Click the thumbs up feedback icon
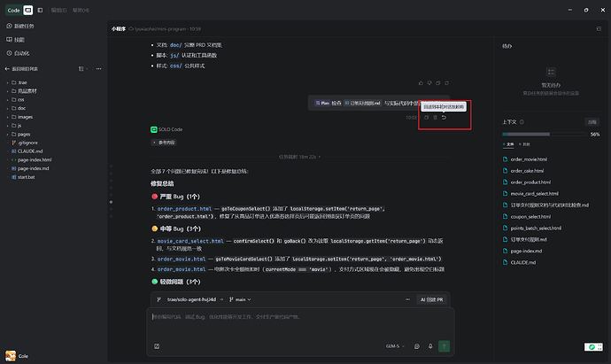The image size is (611, 364). pos(421,83)
